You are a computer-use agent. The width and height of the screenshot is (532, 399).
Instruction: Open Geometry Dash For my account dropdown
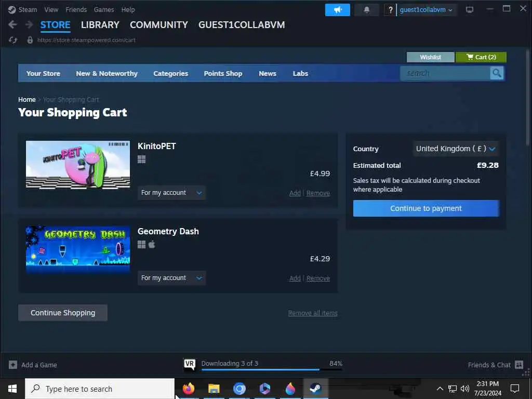(x=171, y=278)
